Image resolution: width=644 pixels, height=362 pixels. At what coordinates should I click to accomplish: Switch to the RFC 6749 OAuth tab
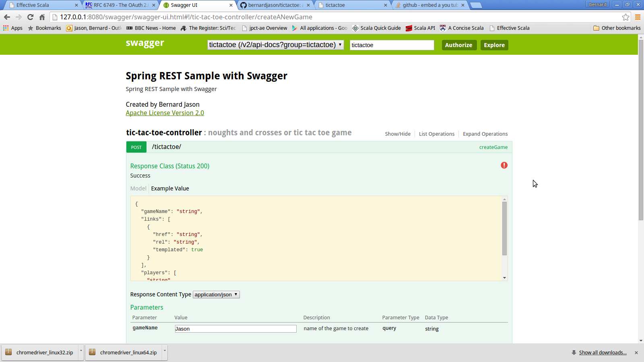pos(120,5)
